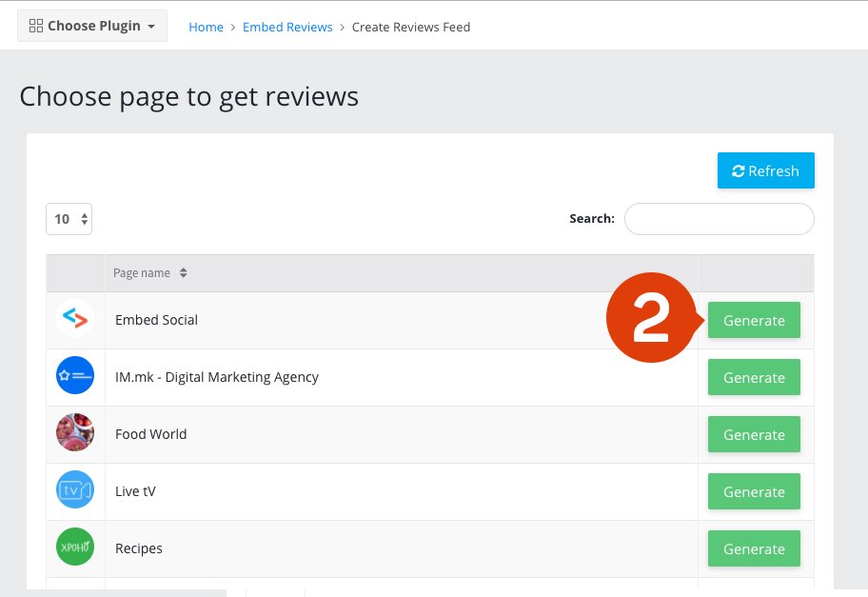Screen dimensions: 868x597
Task: Open the Embed Reviews breadcrumb link
Action: pos(287,27)
